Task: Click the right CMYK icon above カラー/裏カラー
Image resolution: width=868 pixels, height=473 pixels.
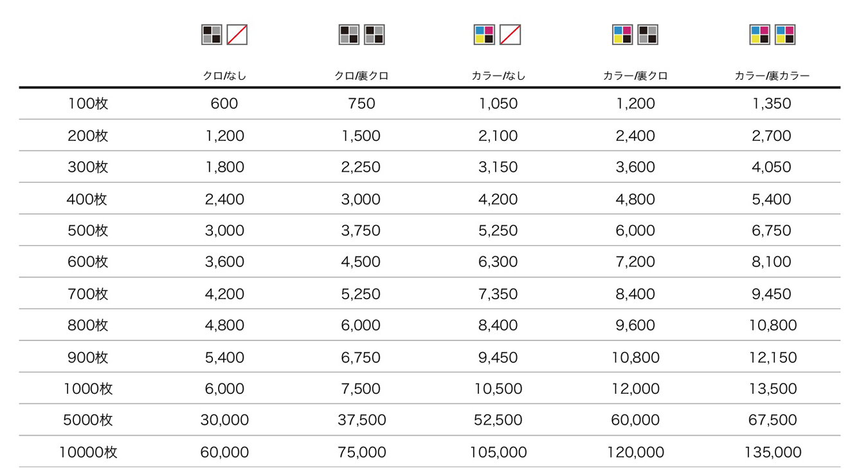Action: click(785, 35)
